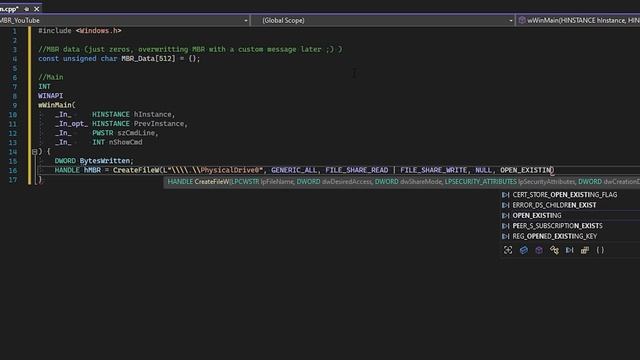Click the CreateFileW signature help tooltip
Viewport: 640px width, 360px height.
pyautogui.click(x=402, y=182)
